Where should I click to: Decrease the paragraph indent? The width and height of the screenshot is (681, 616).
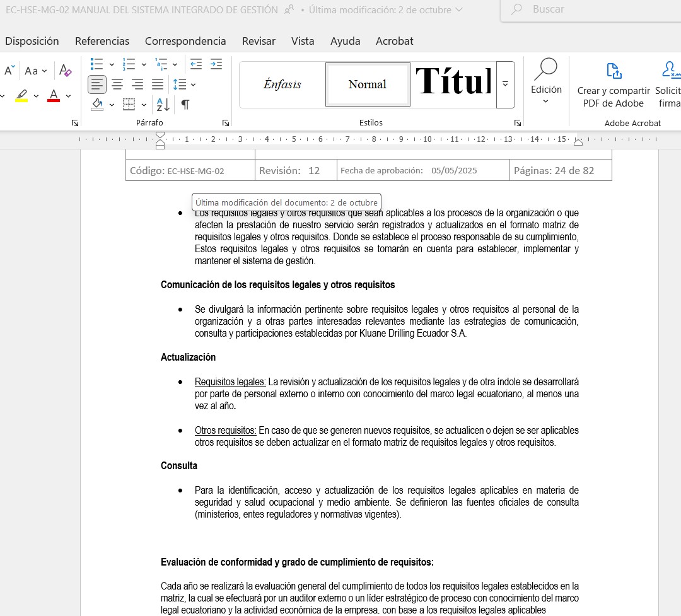point(196,64)
